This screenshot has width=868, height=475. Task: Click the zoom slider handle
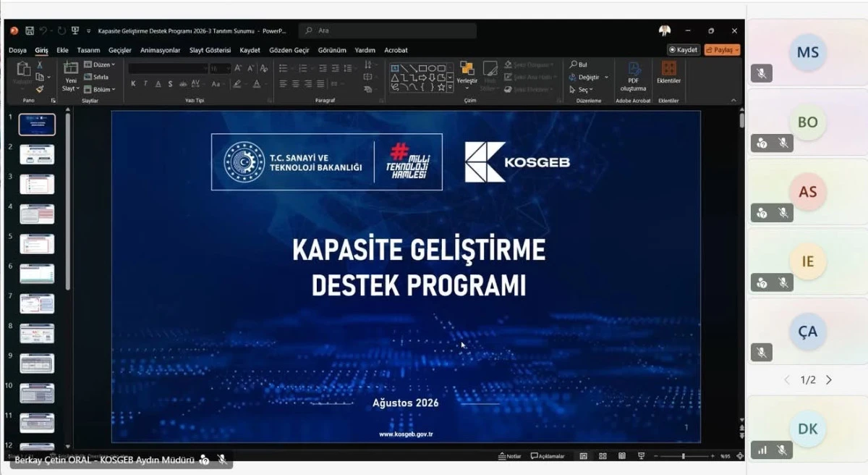click(x=683, y=456)
